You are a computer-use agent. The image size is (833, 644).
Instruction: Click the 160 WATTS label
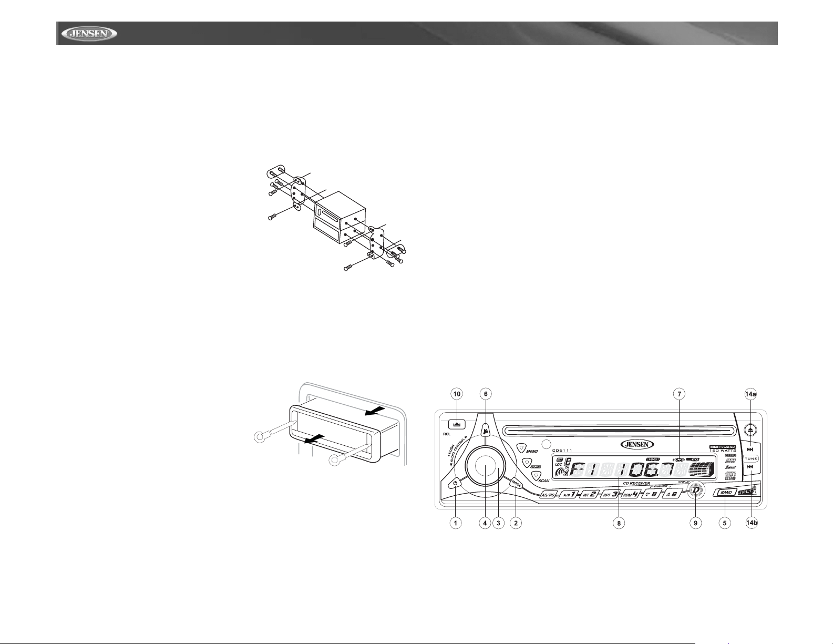click(x=722, y=451)
